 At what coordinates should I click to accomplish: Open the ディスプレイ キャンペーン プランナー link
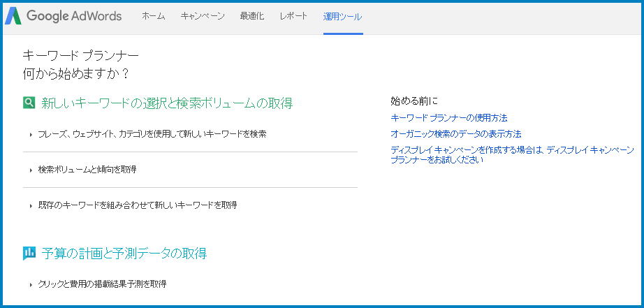[x=512, y=155]
